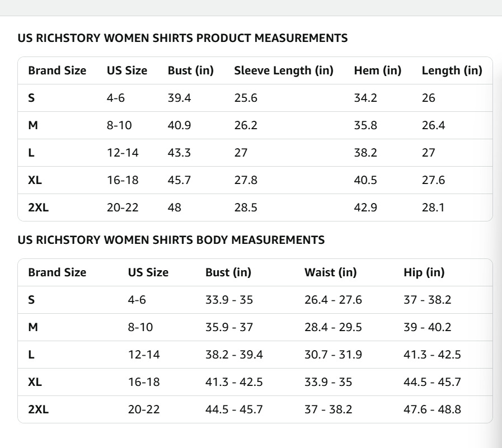502x448 pixels.
Task: Click the 26.4 - 27.6 waist range cell
Action: tap(333, 300)
